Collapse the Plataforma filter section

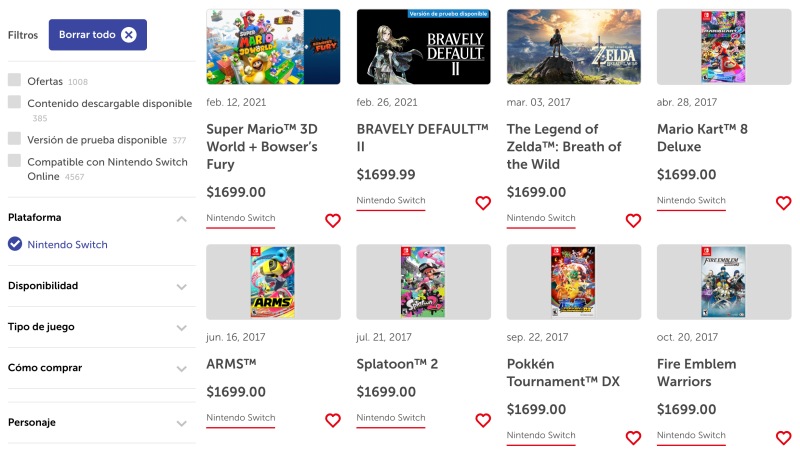(181, 218)
